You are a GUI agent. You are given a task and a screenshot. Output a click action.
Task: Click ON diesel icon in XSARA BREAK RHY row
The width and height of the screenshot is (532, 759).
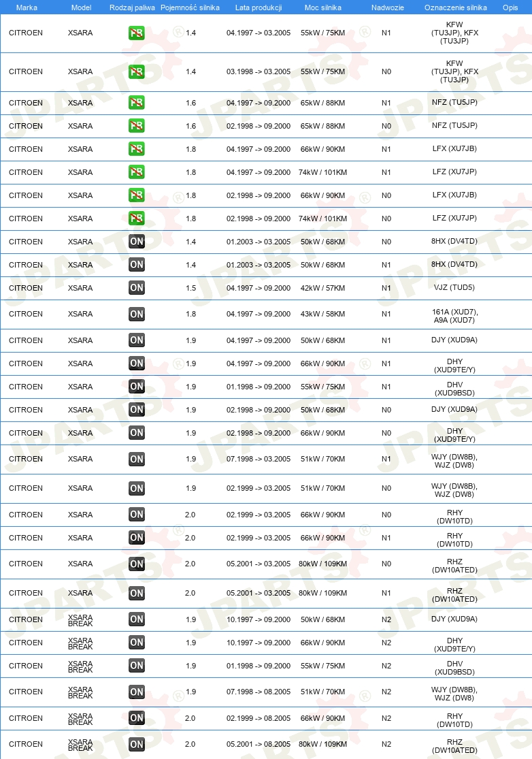[x=136, y=718]
